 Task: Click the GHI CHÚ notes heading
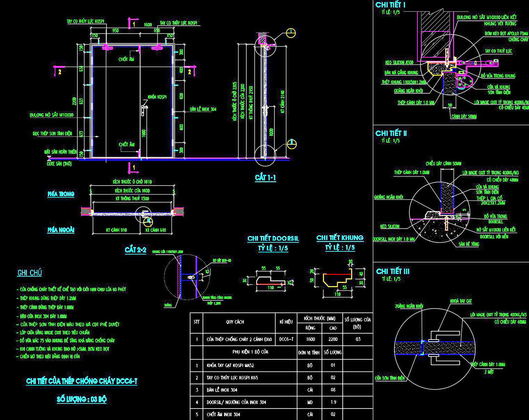point(29,273)
